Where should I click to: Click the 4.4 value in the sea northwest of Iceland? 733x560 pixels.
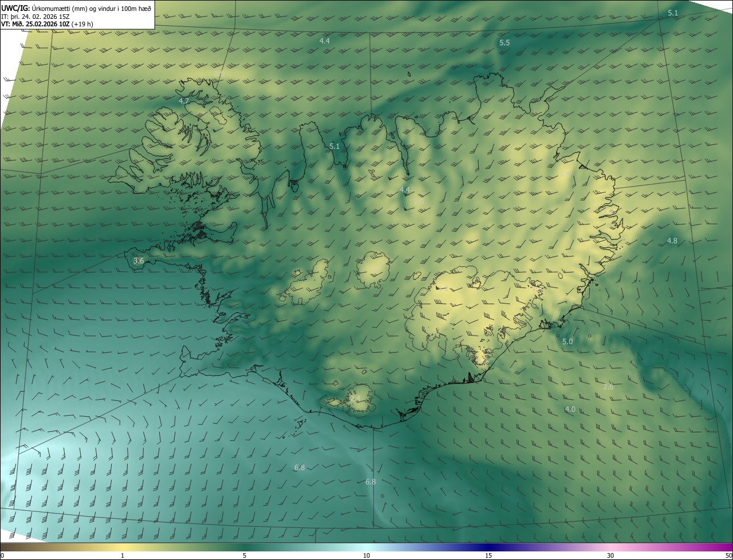(x=325, y=41)
